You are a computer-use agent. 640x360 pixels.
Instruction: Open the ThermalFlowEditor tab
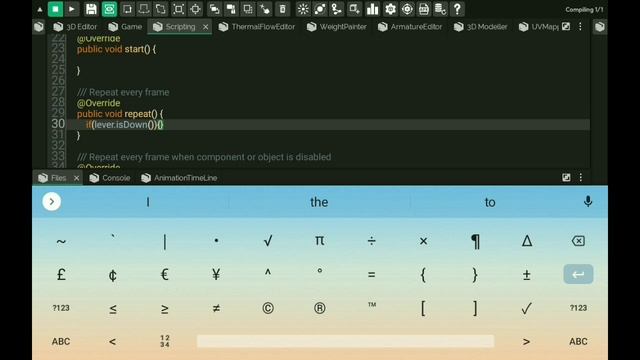click(x=257, y=27)
